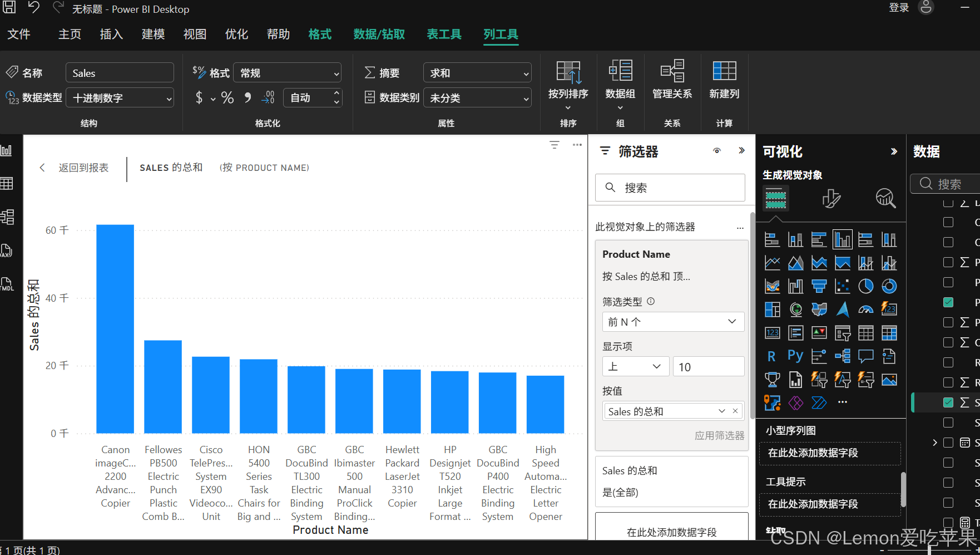The height and width of the screenshot is (555, 980).
Task: Select the stacked bar chart visual icon
Action: [x=772, y=239]
